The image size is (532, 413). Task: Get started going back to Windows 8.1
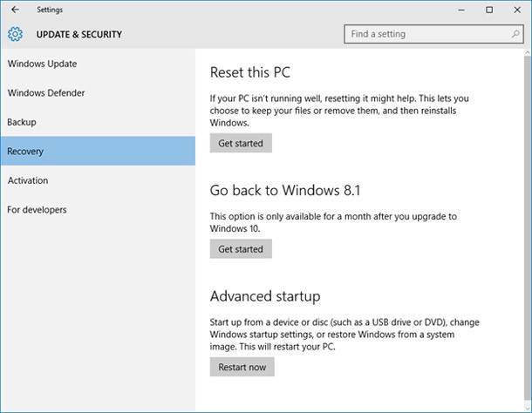241,249
